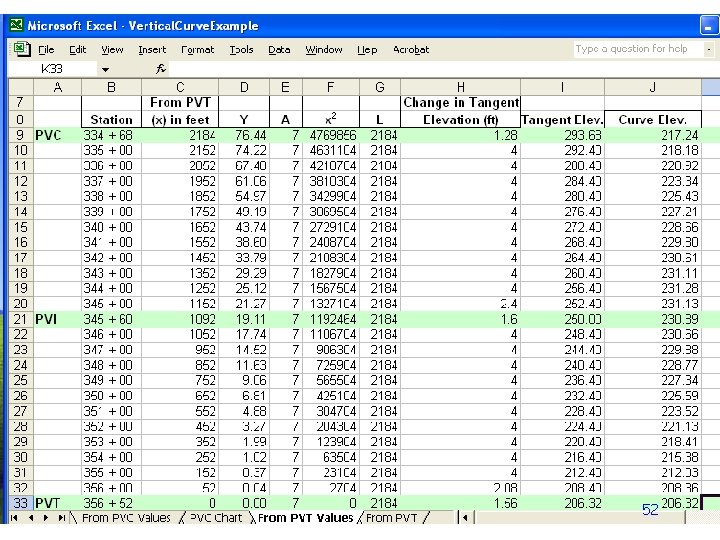Select column G header
Image resolution: width=720 pixels, height=540 pixels.
tap(380, 87)
